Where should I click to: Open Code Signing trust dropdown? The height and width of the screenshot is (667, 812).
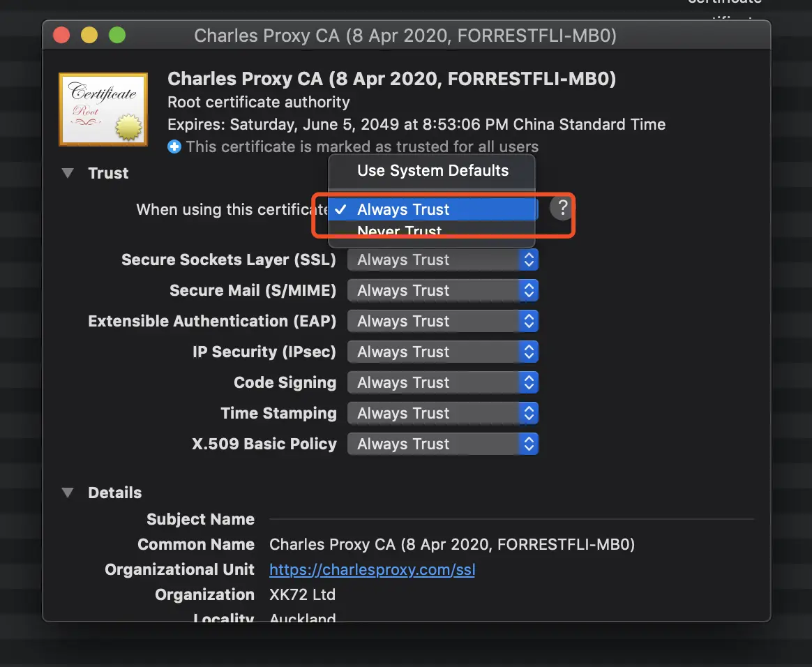coord(443,382)
